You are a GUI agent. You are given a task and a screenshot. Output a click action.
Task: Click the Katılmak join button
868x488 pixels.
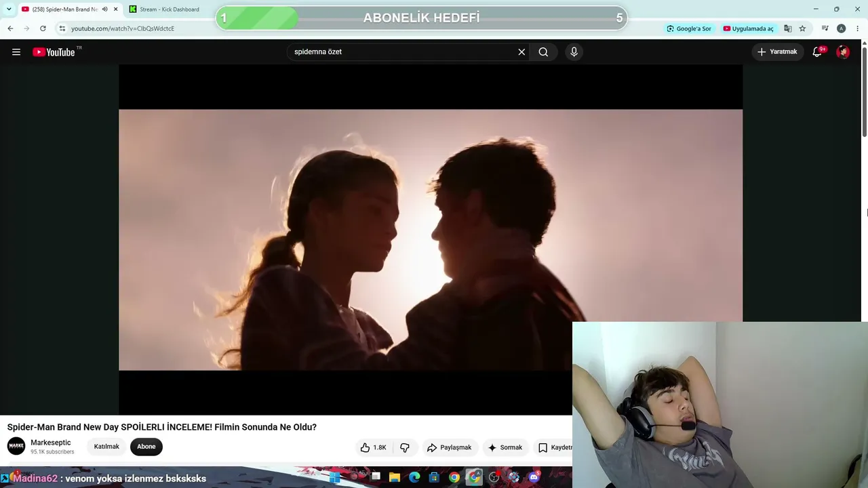pos(106,447)
